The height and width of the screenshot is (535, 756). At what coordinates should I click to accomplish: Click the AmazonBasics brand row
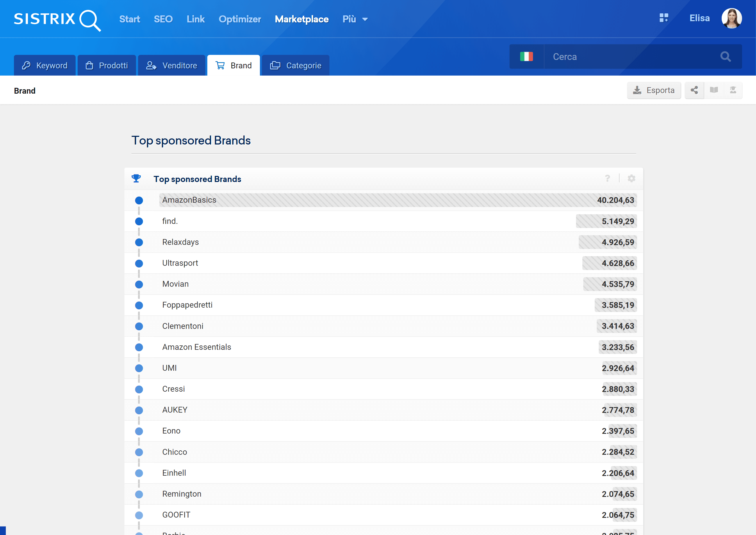click(x=384, y=200)
